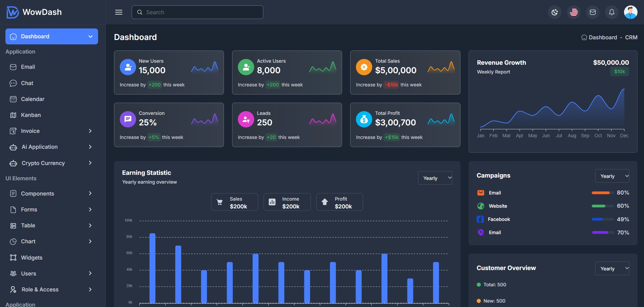Click the Website campaign progress bar
This screenshot has height=307, width=644.
(x=603, y=206)
